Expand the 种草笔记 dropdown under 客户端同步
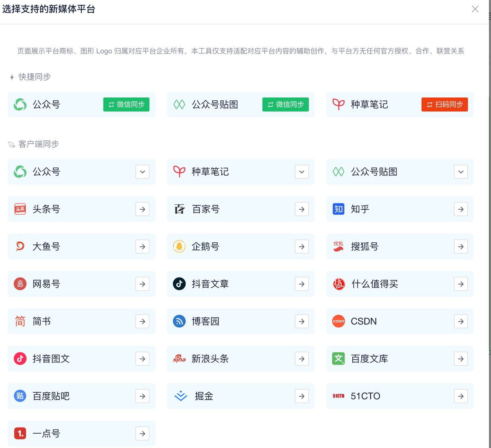The image size is (491, 448). pos(302,172)
